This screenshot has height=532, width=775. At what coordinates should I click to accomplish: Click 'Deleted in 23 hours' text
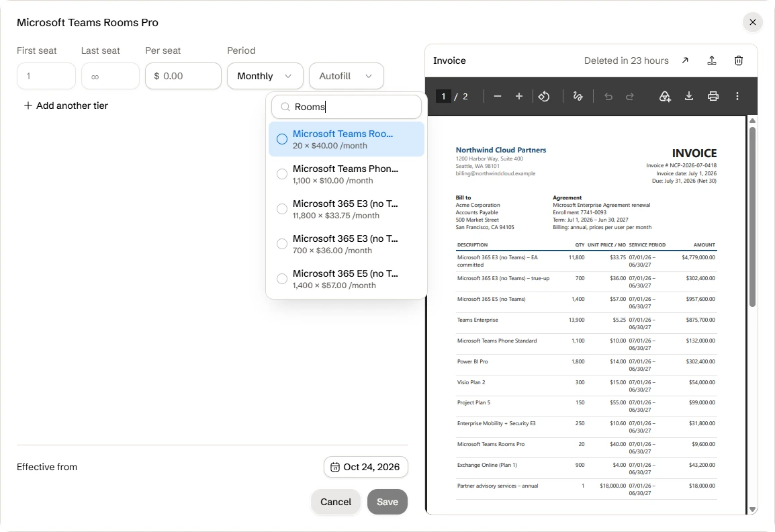pos(626,60)
